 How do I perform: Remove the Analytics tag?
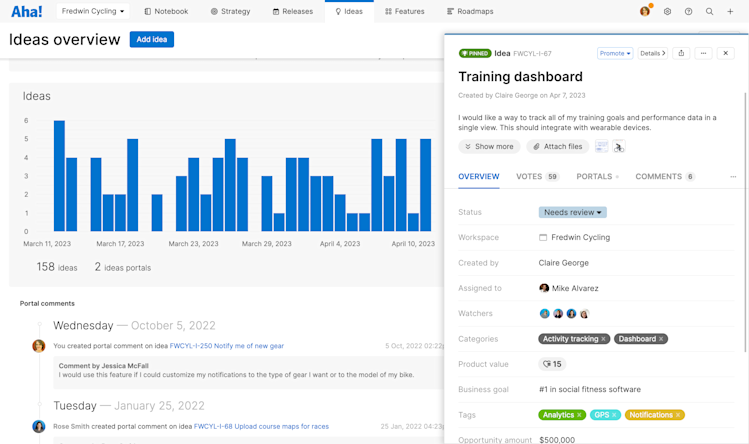[579, 415]
